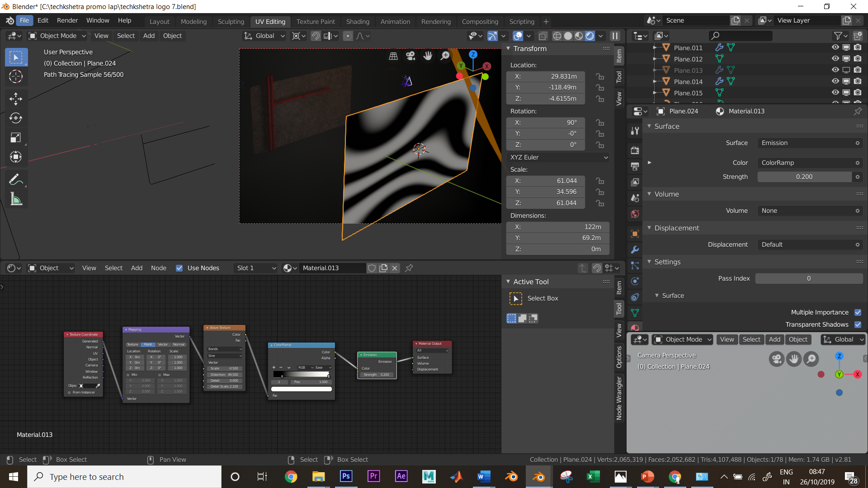Open Chrome from the taskbar
The image size is (868, 488).
pos(291,477)
